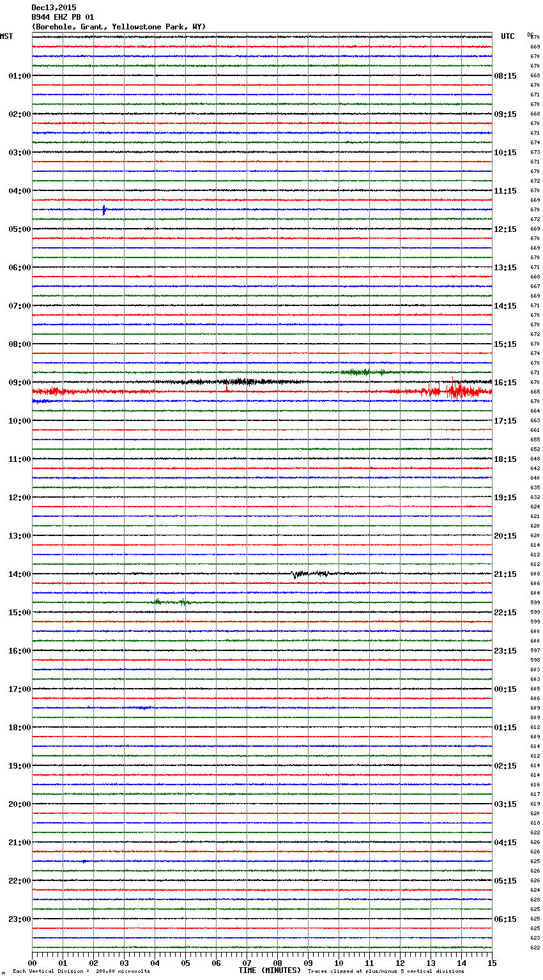The height and width of the screenshot is (980, 543).
Task: Click the black wiggle event on the 14:00 trace
Action: coord(311,574)
